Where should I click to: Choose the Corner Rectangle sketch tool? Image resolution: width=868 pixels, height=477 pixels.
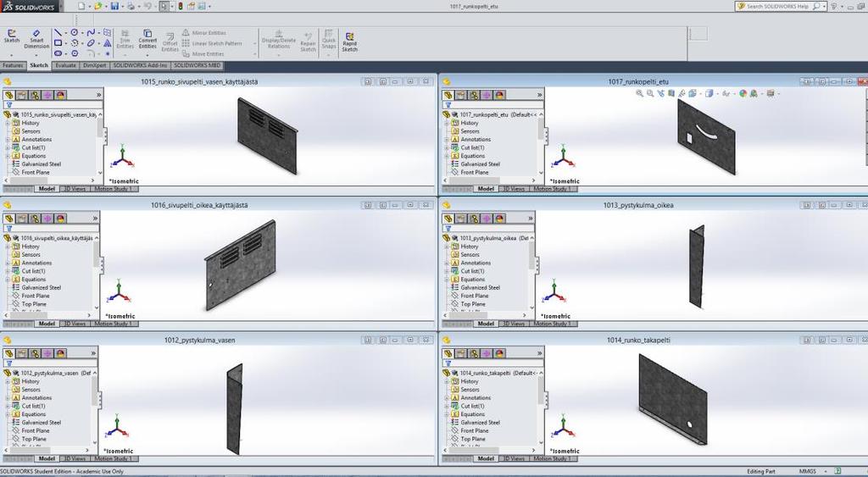(x=58, y=43)
